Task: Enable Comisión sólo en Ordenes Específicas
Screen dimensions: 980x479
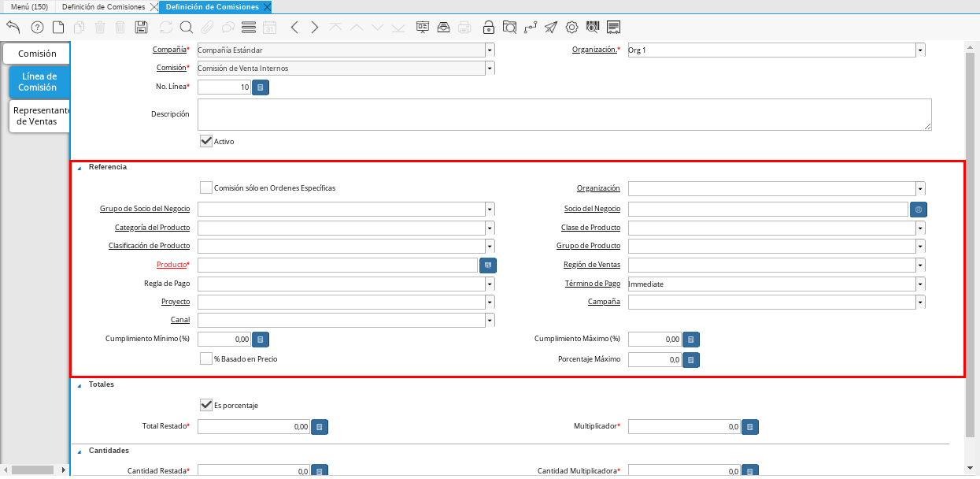Action: point(206,188)
